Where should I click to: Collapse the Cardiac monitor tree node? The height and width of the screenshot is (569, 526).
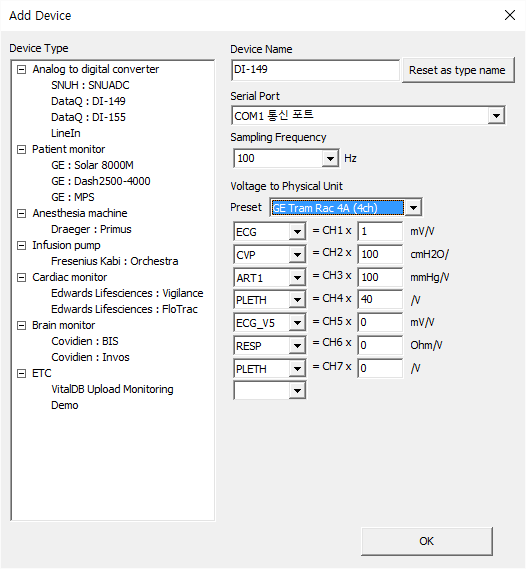(22, 278)
